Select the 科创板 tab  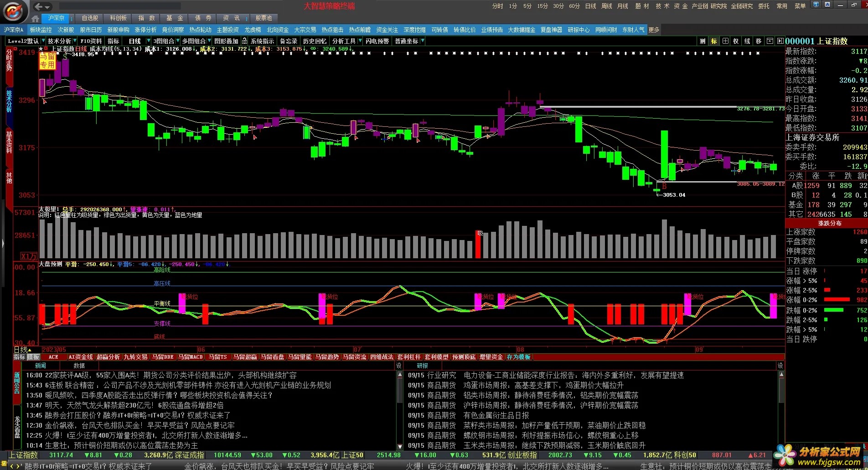[118, 18]
